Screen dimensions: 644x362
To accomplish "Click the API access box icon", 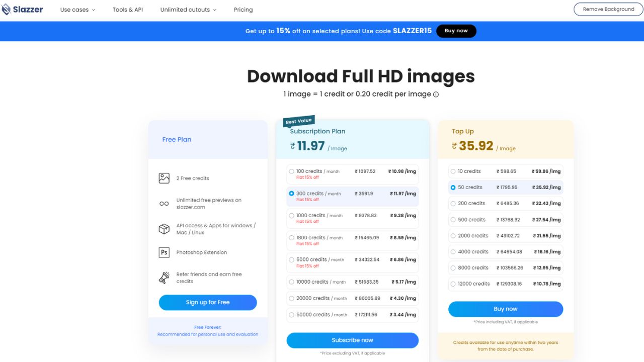I will click(164, 229).
